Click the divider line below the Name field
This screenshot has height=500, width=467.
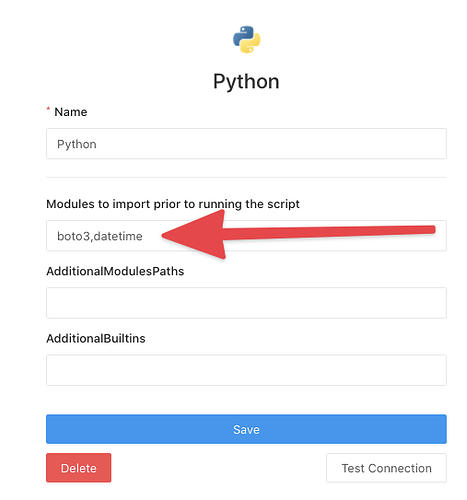(246, 177)
